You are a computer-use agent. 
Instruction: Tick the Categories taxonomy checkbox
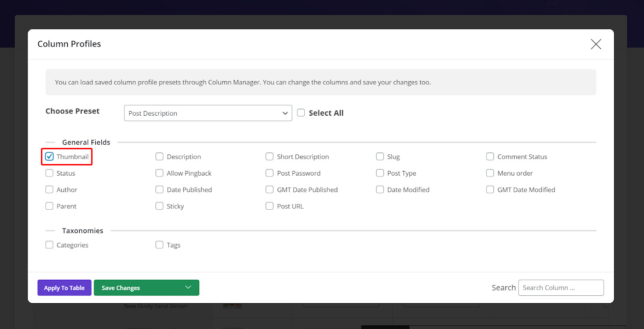[49, 245]
